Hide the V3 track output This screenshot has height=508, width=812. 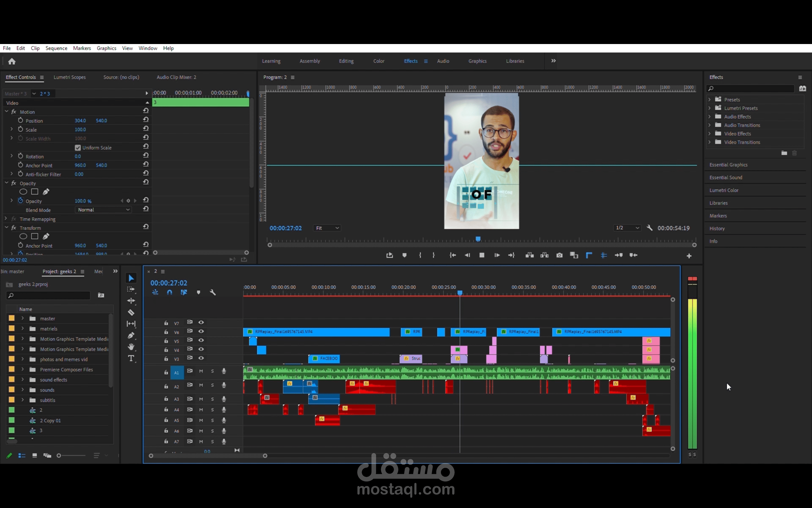(201, 358)
